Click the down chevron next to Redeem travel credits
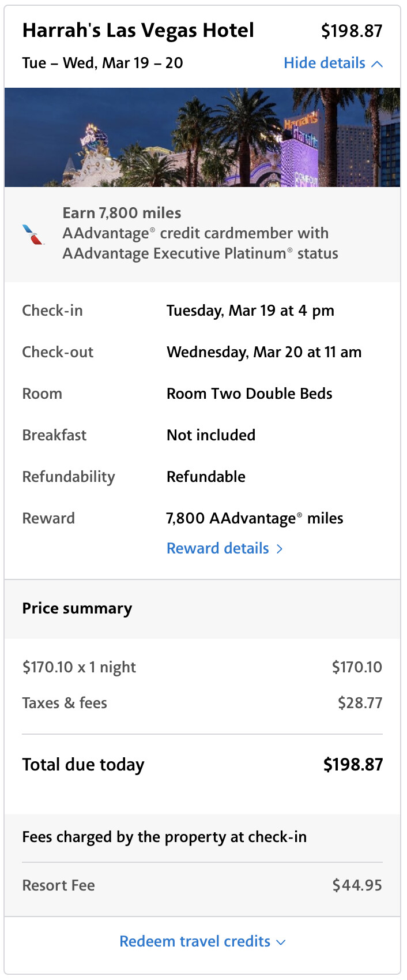Screen dimensions: 407x980 click(281, 942)
